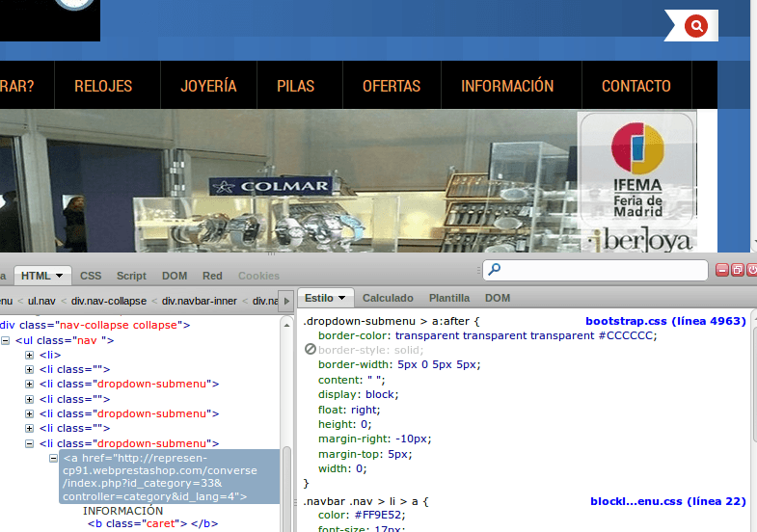This screenshot has width=757, height=532.
Task: Click the red search icon on website
Action: pyautogui.click(x=696, y=26)
